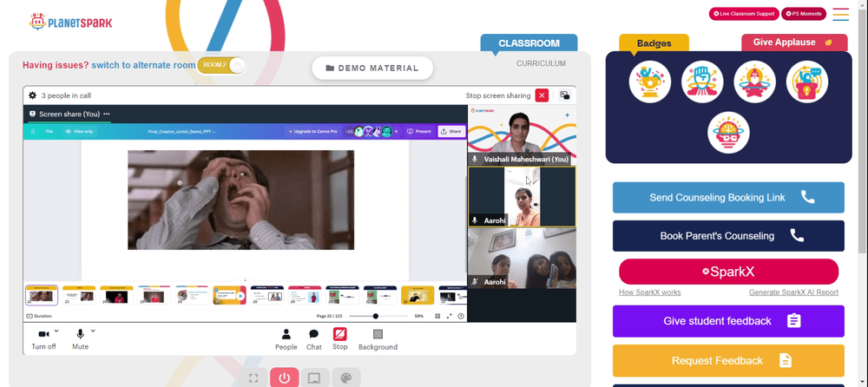This screenshot has width=868, height=387.
Task: Click the Duration button in Canva
Action: [x=39, y=316]
